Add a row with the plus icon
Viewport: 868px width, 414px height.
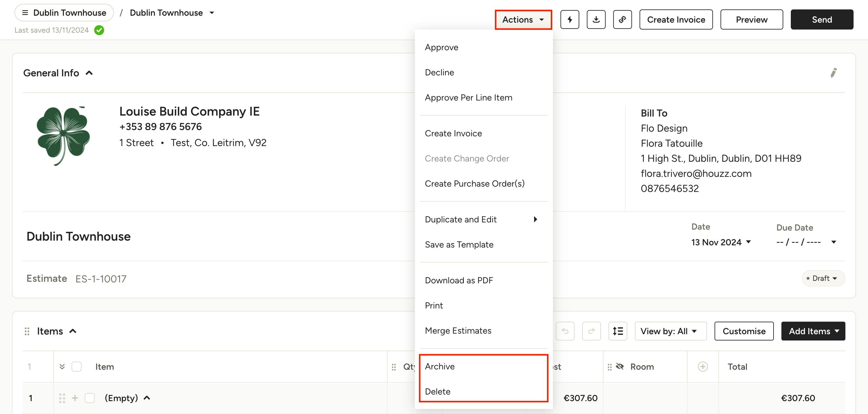click(75, 398)
